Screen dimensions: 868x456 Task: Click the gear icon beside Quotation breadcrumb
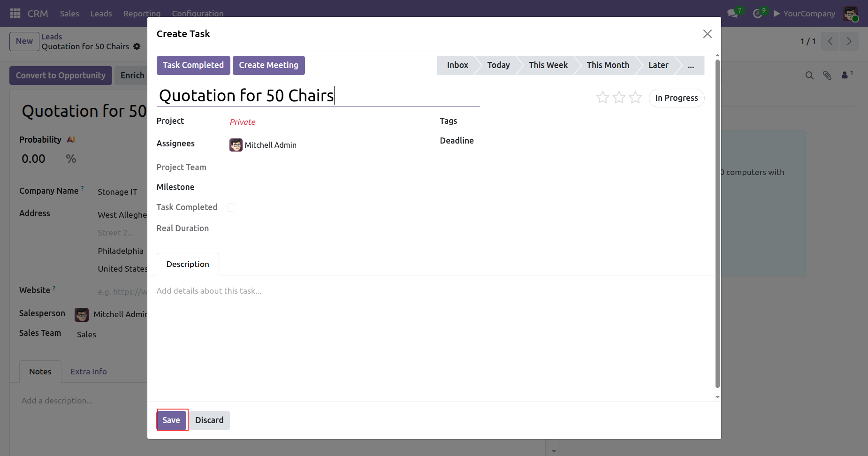137,46
